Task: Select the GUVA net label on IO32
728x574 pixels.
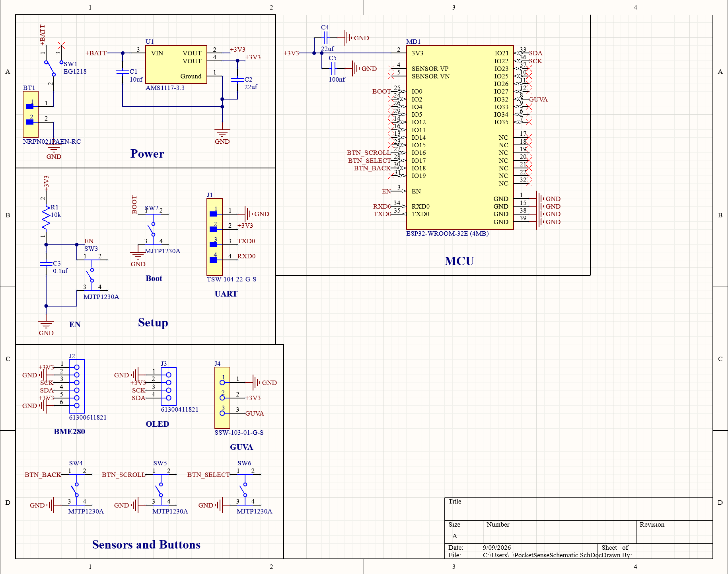Action: tap(538, 100)
